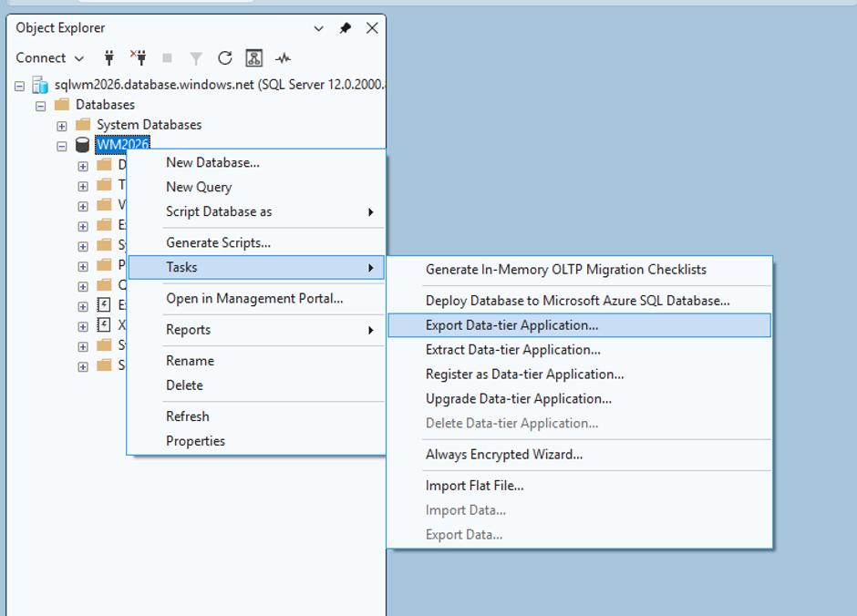Select Always Encrypted Wizard...
The height and width of the screenshot is (616, 857).
pyautogui.click(x=579, y=455)
